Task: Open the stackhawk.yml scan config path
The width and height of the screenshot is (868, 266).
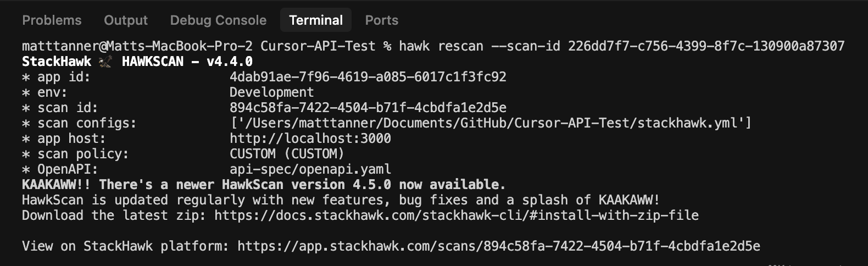Action: pyautogui.click(x=491, y=123)
